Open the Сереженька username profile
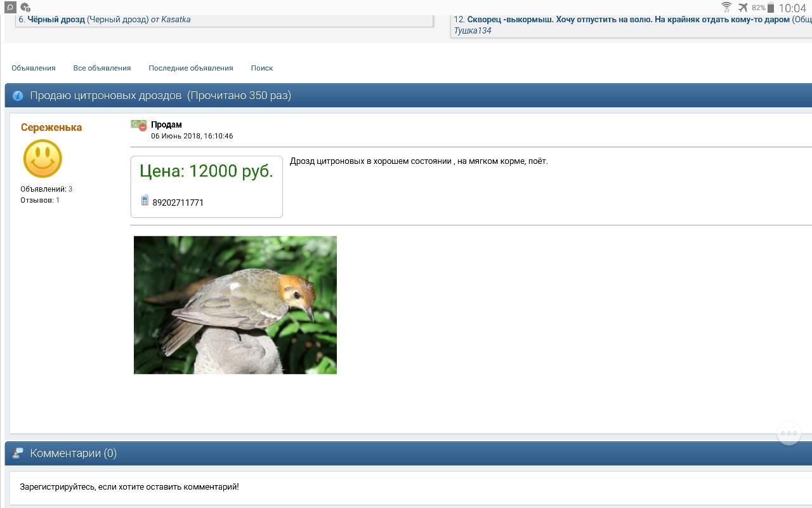This screenshot has height=508, width=812. click(51, 127)
